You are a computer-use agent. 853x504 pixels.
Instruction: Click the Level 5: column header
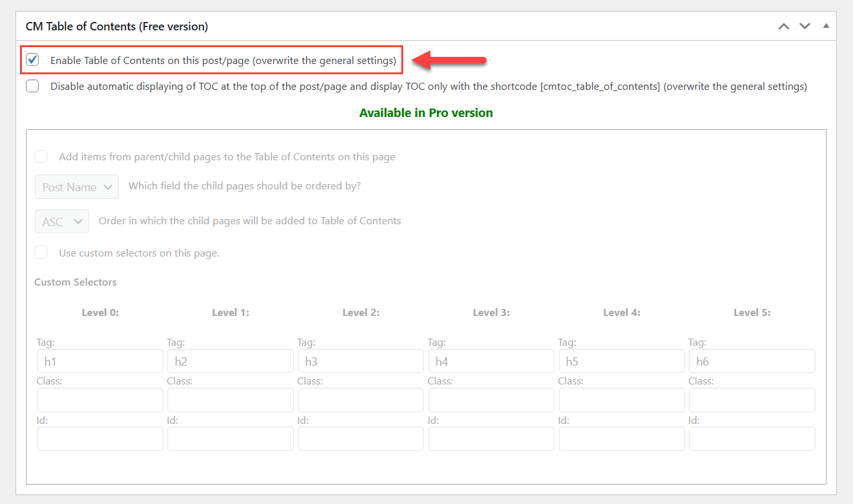point(752,312)
